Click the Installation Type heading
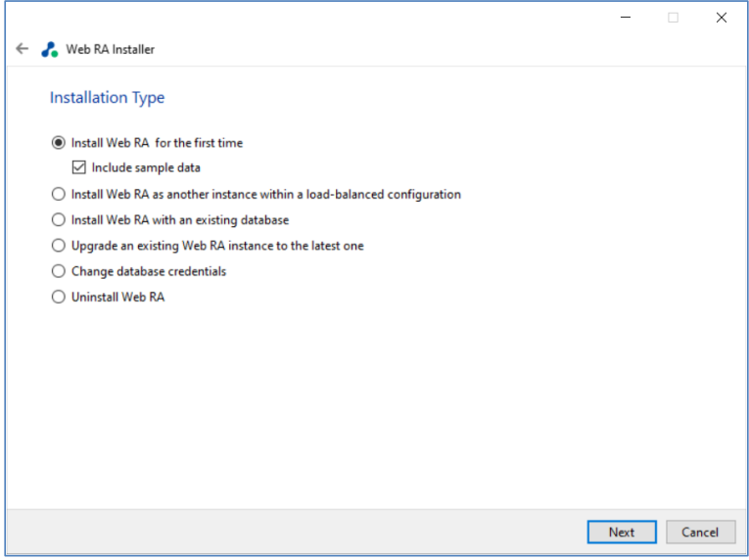Viewport: 749px width, 560px height. coord(107,98)
